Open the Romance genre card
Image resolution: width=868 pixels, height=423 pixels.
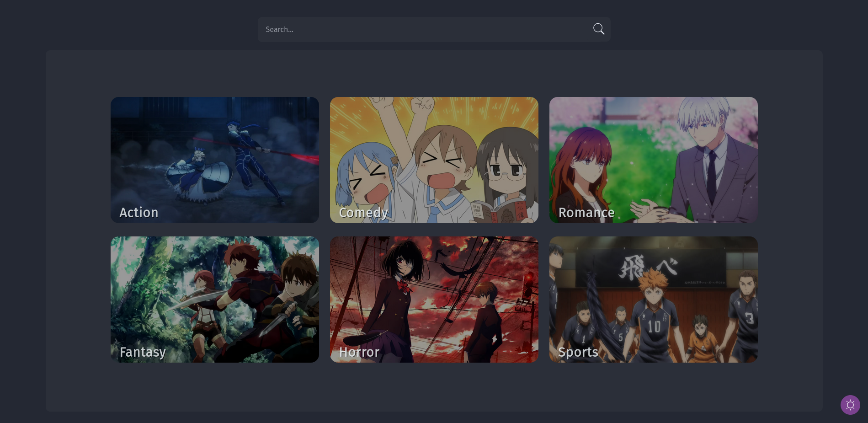tap(654, 160)
